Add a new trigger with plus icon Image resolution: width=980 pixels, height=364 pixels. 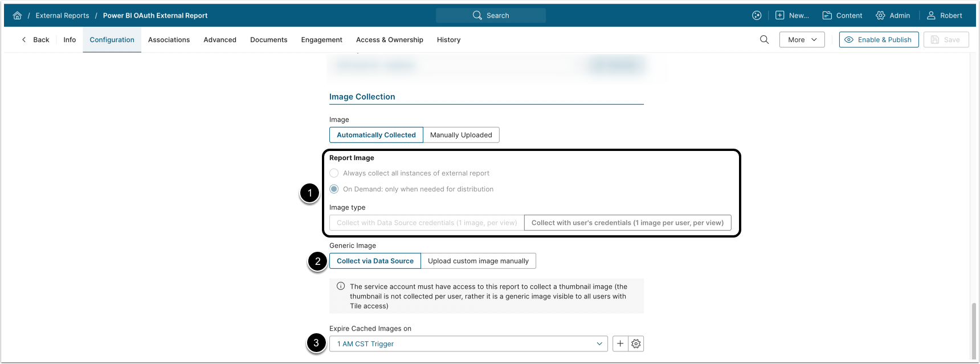click(620, 344)
